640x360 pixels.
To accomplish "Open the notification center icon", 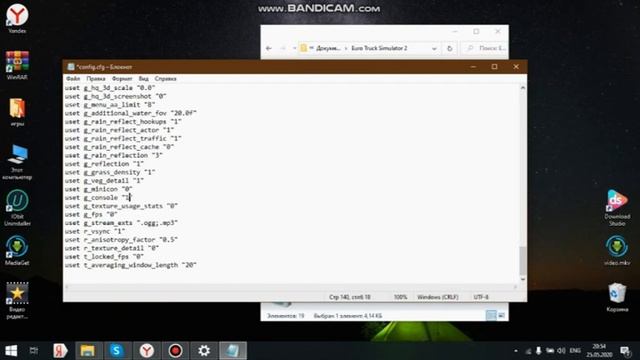I will 625,351.
